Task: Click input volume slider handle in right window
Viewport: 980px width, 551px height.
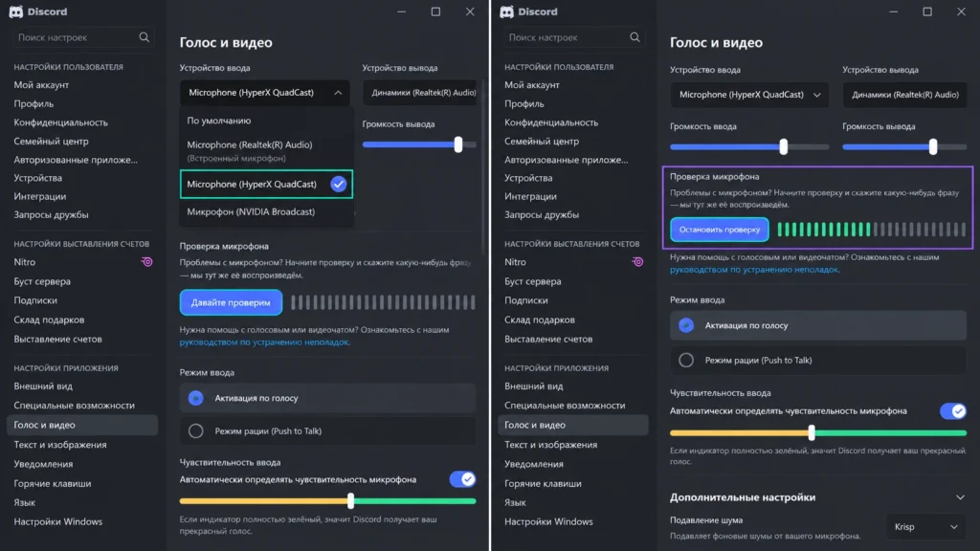Action: coord(783,146)
